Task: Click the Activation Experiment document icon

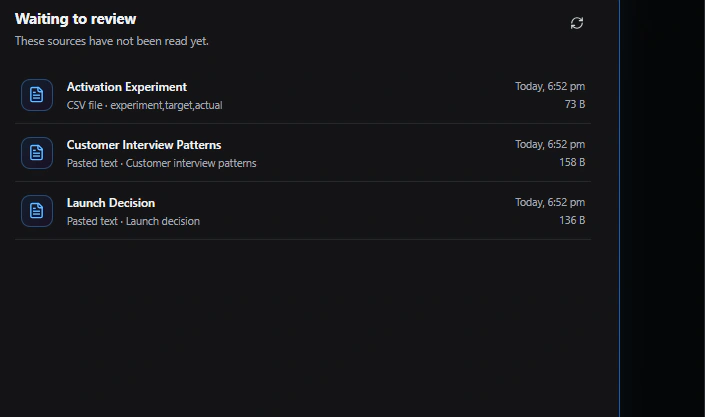Action: click(x=37, y=95)
